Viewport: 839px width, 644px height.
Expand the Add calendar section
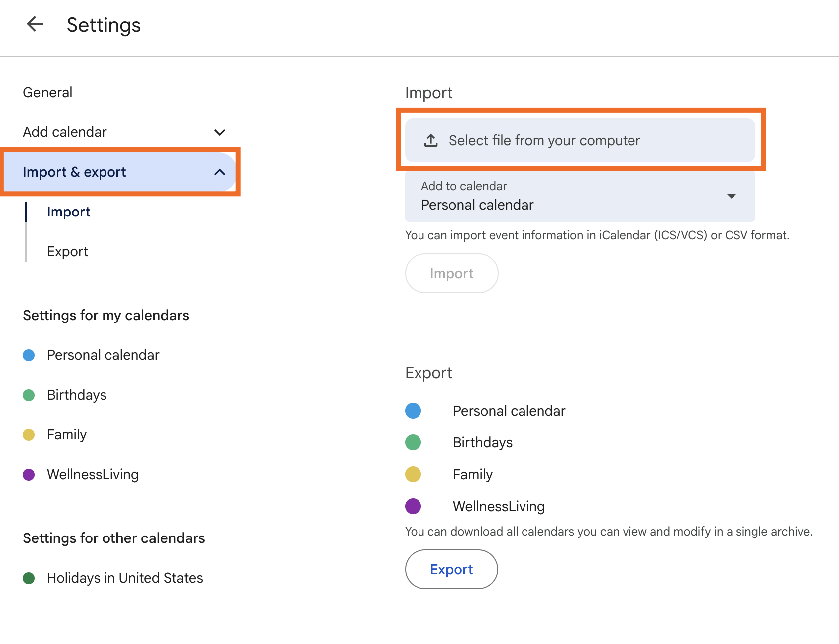tap(219, 132)
